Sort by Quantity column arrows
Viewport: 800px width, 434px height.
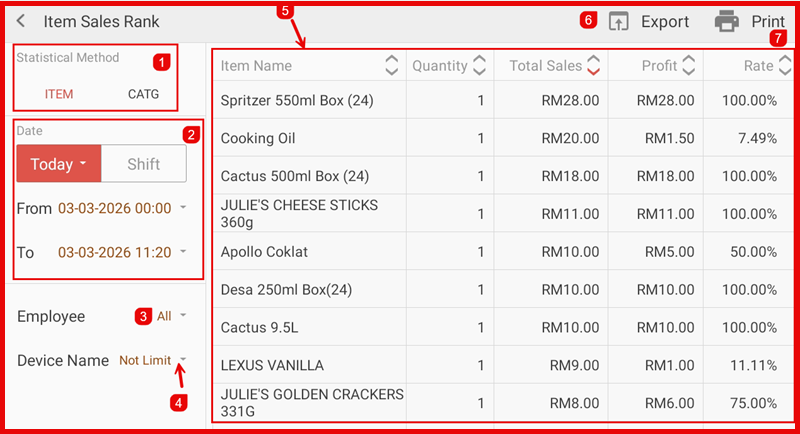[x=480, y=66]
